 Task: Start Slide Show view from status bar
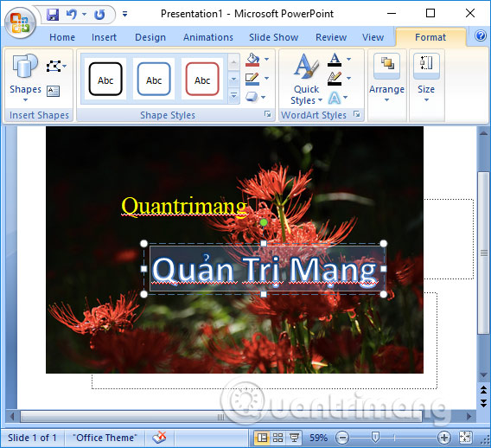(294, 438)
